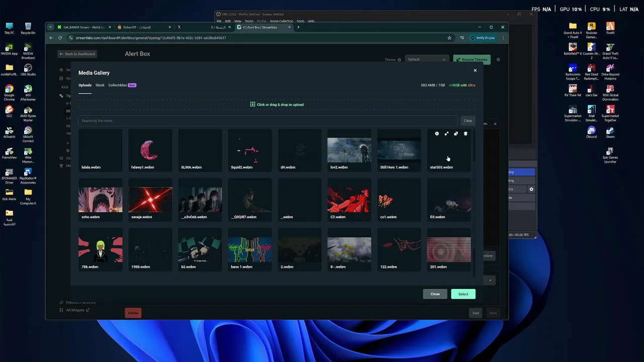Select the Uploads tab
The image size is (644, 362).
85,85
